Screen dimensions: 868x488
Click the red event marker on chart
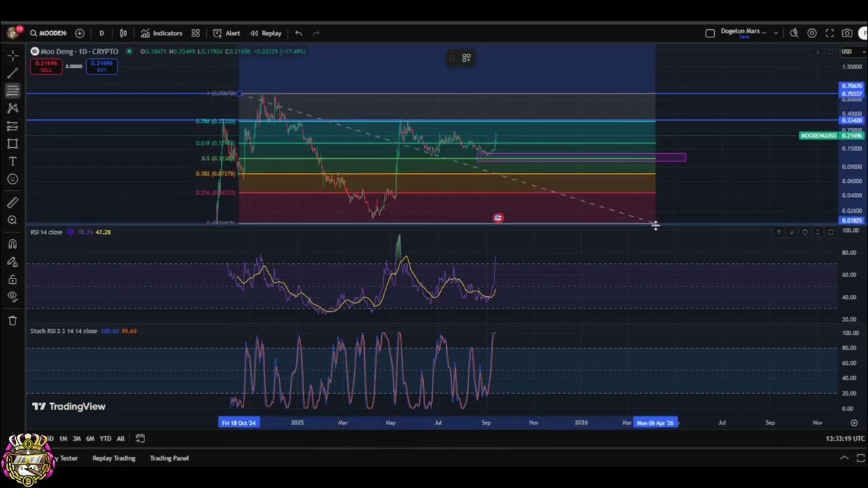coord(498,218)
